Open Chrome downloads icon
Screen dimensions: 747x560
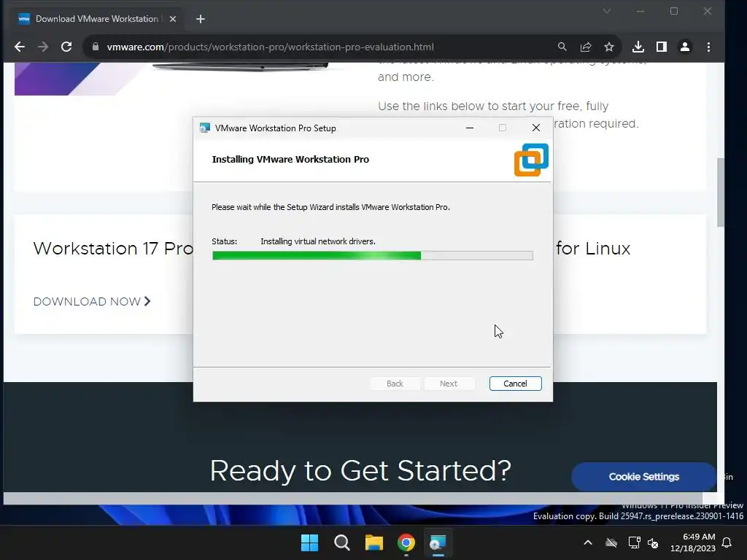(x=638, y=47)
